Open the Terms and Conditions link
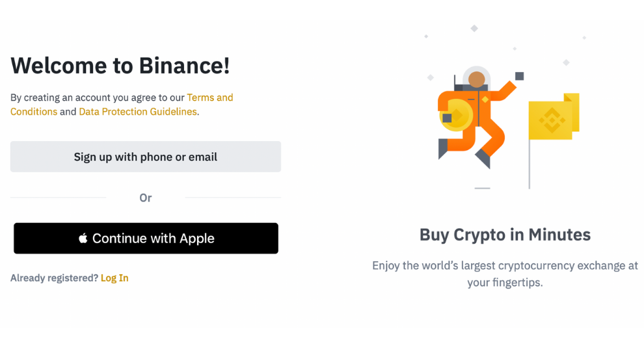Image resolution: width=644 pixels, height=362 pixels. pos(209,97)
